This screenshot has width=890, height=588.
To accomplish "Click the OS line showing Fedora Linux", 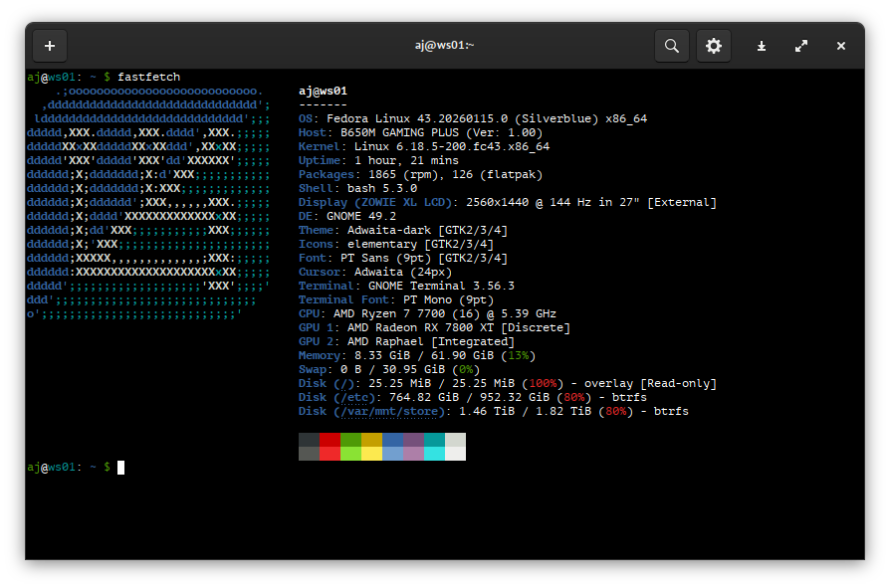I will [x=473, y=118].
